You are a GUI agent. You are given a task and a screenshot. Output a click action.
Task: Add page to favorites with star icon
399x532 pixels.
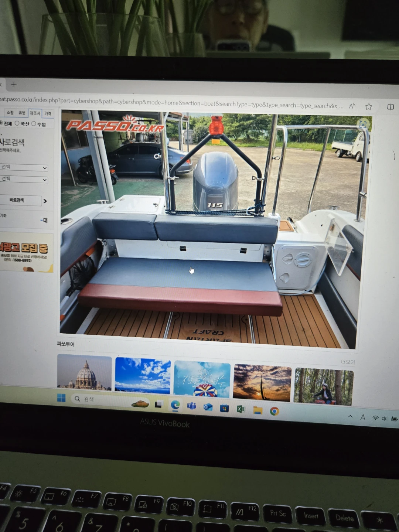(x=368, y=107)
